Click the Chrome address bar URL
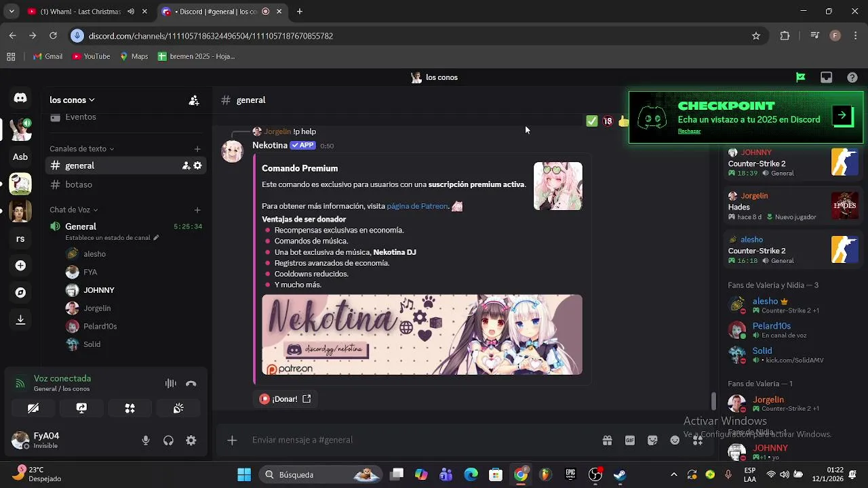Image resolution: width=868 pixels, height=488 pixels. [x=211, y=36]
